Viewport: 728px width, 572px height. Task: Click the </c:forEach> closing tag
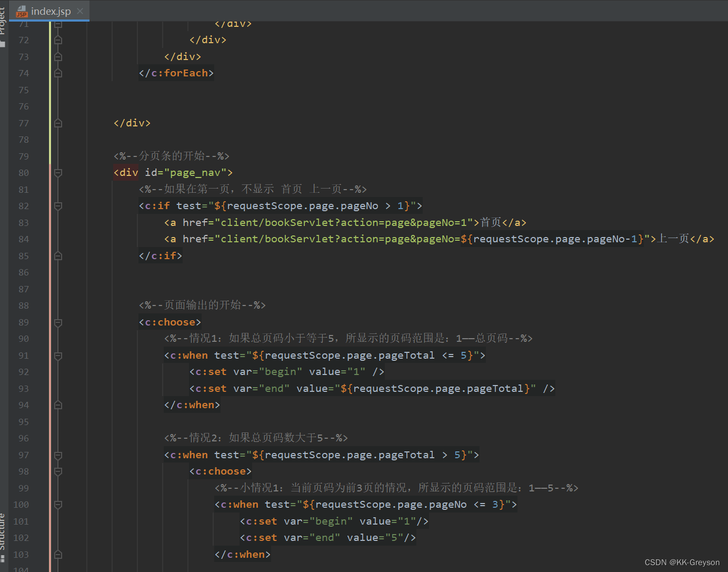176,73
